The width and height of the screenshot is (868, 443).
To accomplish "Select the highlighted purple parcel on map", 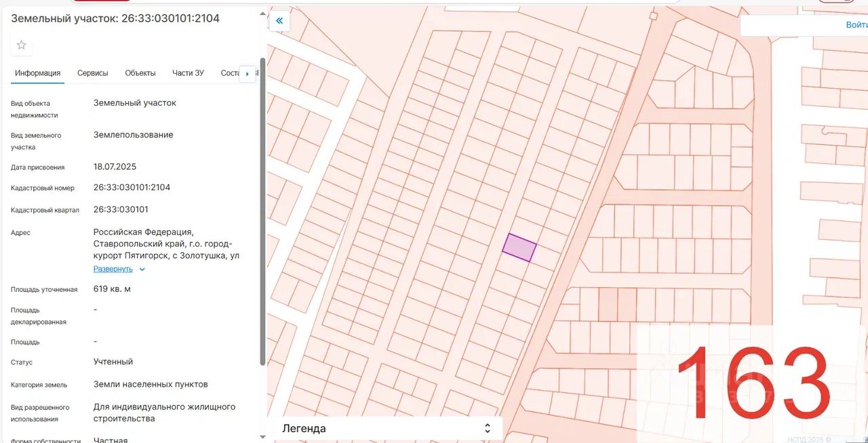I will point(519,248).
